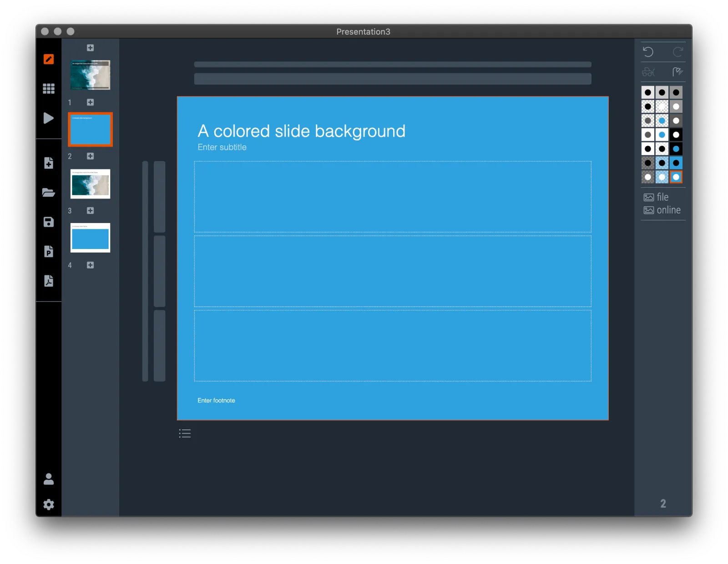Choose background image from file

point(656,197)
